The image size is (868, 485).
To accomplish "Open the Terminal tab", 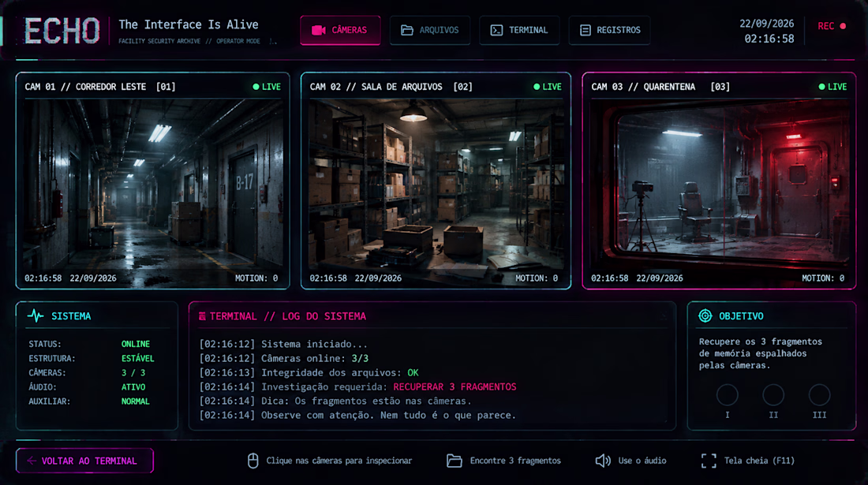I will point(519,30).
